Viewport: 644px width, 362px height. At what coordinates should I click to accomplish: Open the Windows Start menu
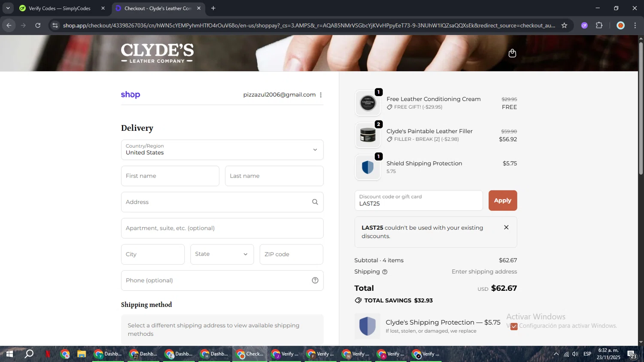pos(9,354)
